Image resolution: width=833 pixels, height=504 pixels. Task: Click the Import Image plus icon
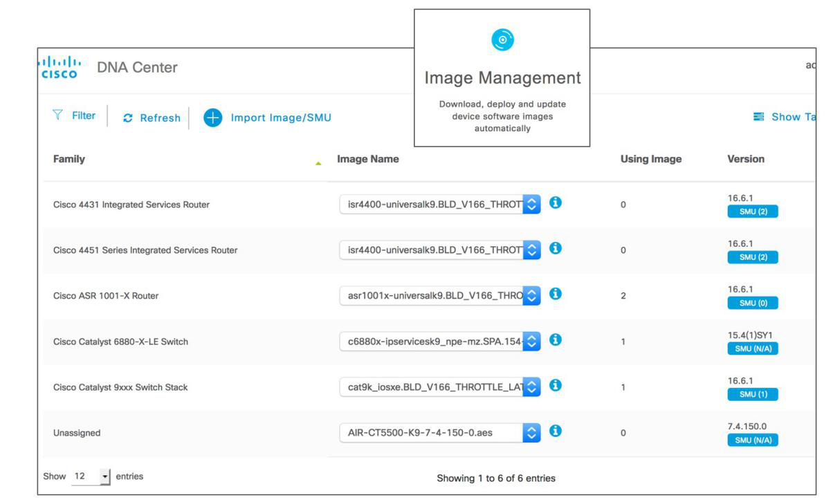point(212,118)
